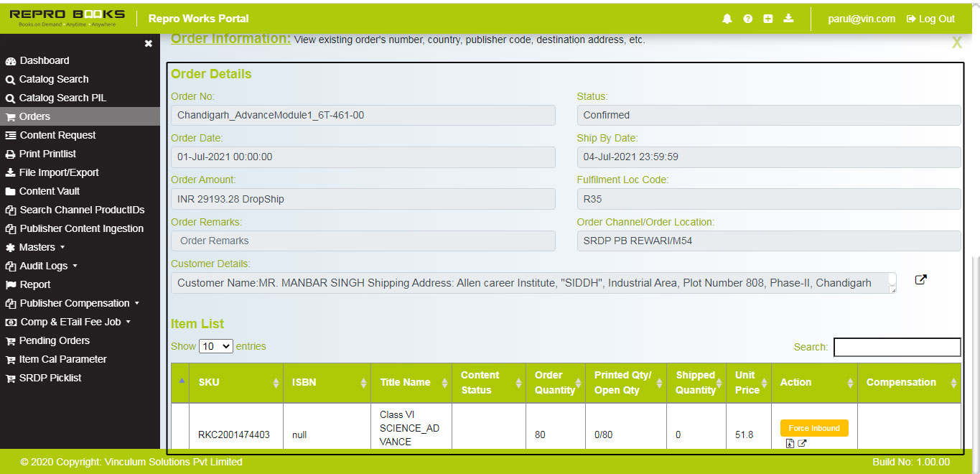The image size is (980, 474).
Task: Click the download icon in top bar
Action: [788, 19]
